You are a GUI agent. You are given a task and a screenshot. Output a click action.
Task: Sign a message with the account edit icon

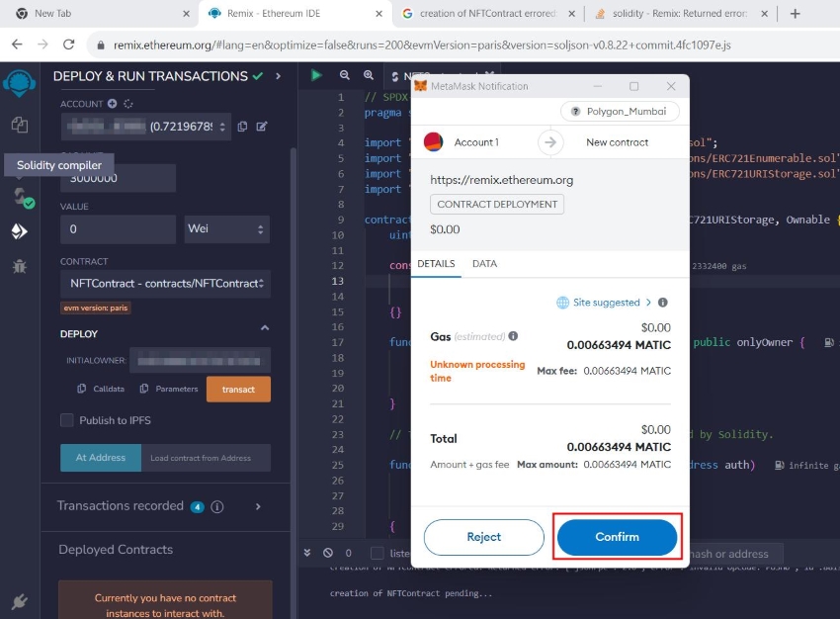[x=262, y=127]
